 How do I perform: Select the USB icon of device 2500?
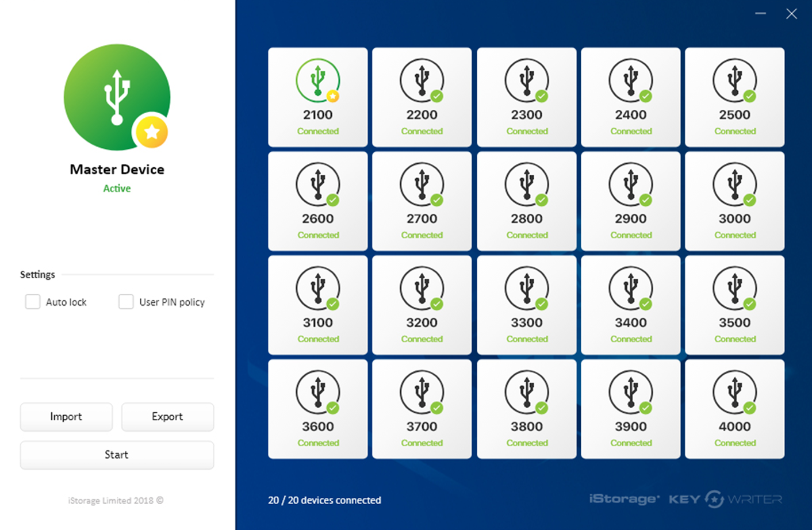coord(734,80)
